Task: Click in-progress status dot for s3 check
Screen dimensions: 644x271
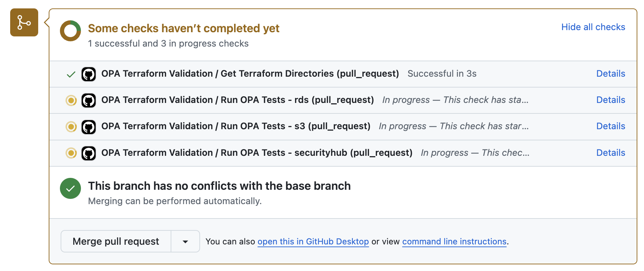Action: pyautogui.click(x=71, y=126)
